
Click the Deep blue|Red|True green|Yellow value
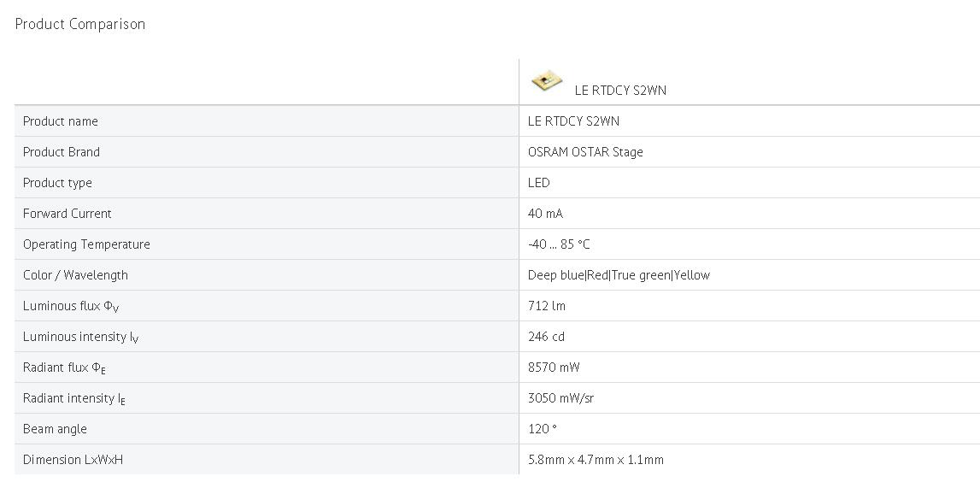pos(619,275)
